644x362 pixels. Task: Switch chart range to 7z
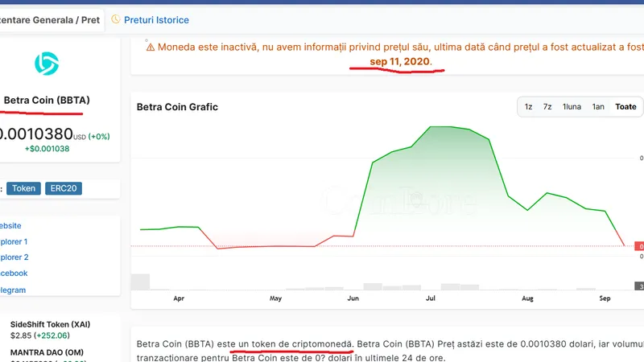[x=547, y=107]
